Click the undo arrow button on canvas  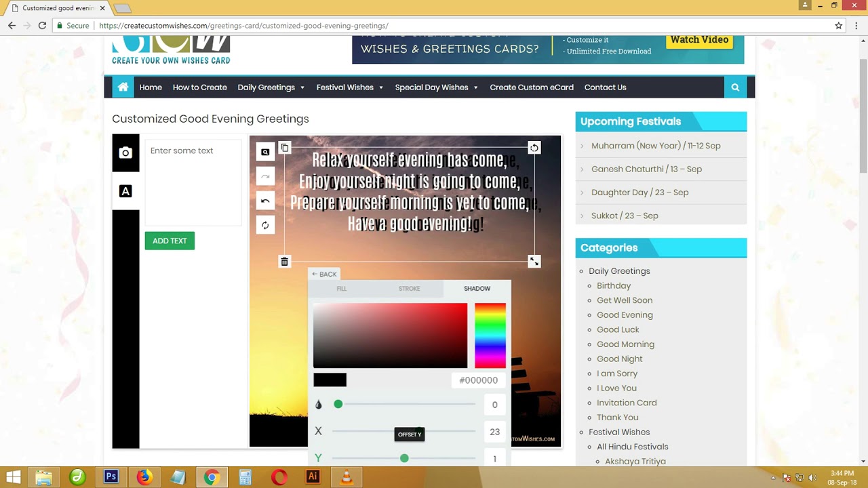pos(265,201)
